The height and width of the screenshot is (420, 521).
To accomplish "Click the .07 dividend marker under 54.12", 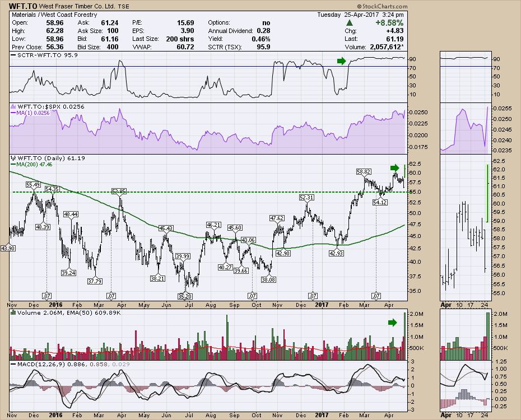I will coord(376,296).
